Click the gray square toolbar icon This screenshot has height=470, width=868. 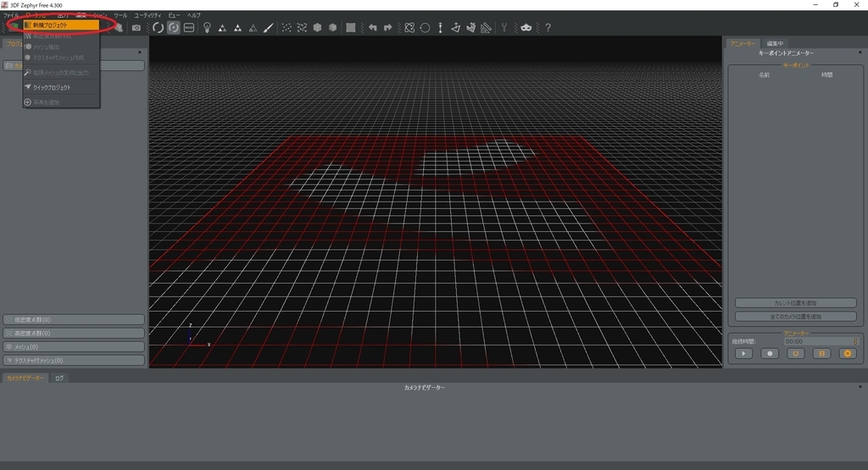(351, 28)
